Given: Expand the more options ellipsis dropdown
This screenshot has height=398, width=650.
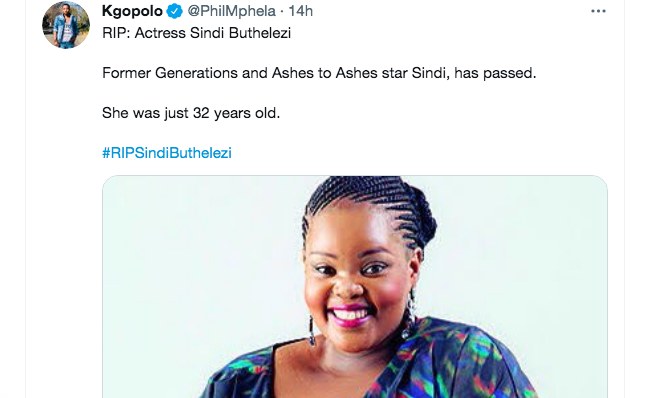Looking at the screenshot, I should coord(598,12).
